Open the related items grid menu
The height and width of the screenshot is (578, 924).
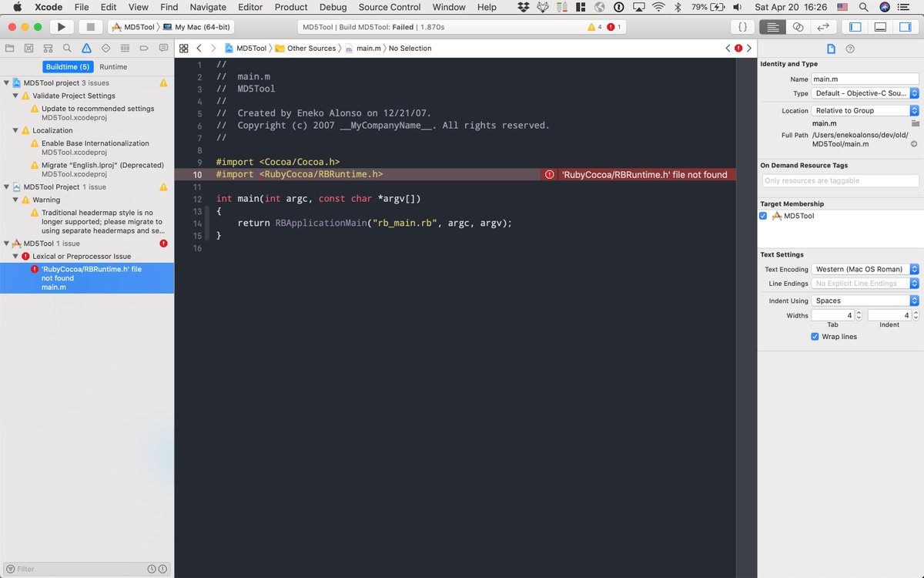pos(184,48)
